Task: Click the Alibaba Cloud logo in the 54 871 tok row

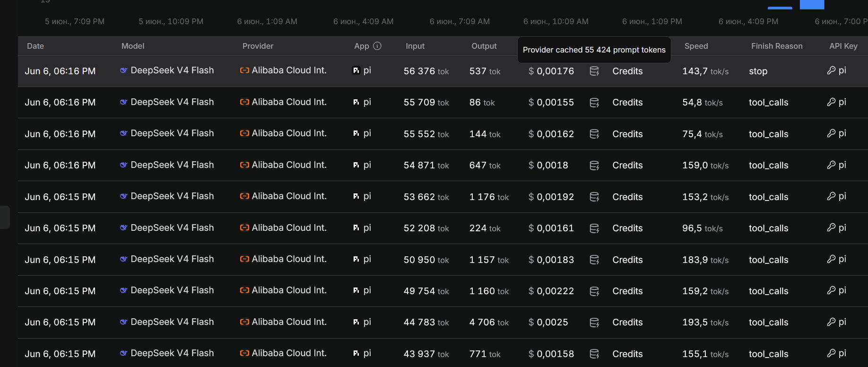Action: (x=244, y=165)
